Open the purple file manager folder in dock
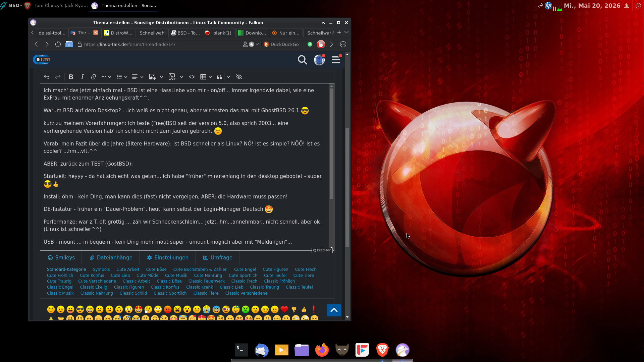 302,350
